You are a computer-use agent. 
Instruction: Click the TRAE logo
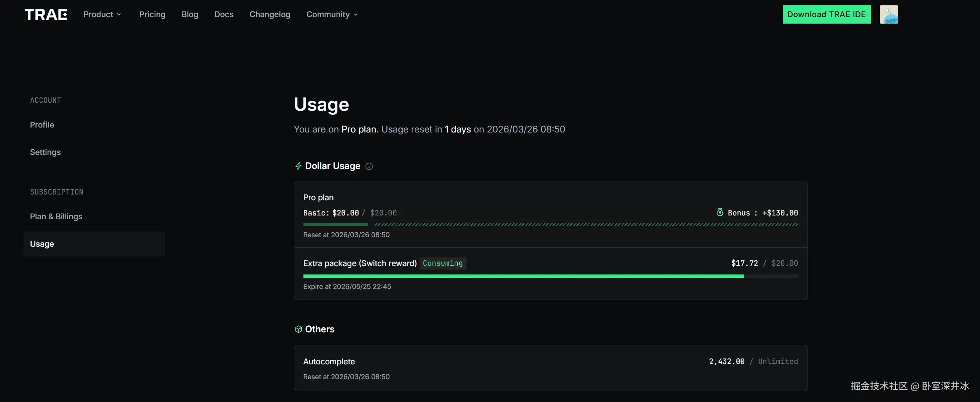[46, 14]
